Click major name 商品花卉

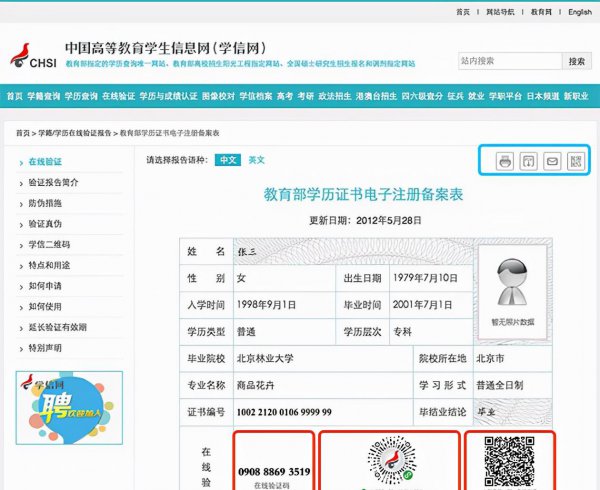[256, 385]
